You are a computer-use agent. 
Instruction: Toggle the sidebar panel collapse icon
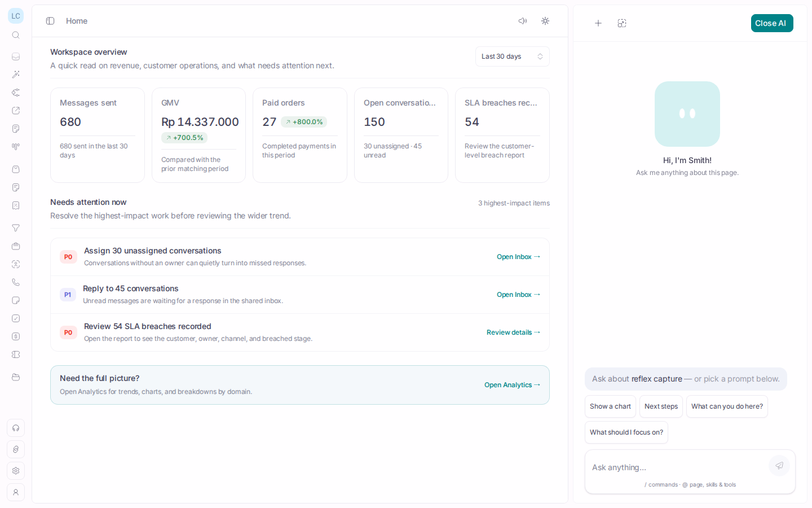click(x=50, y=21)
